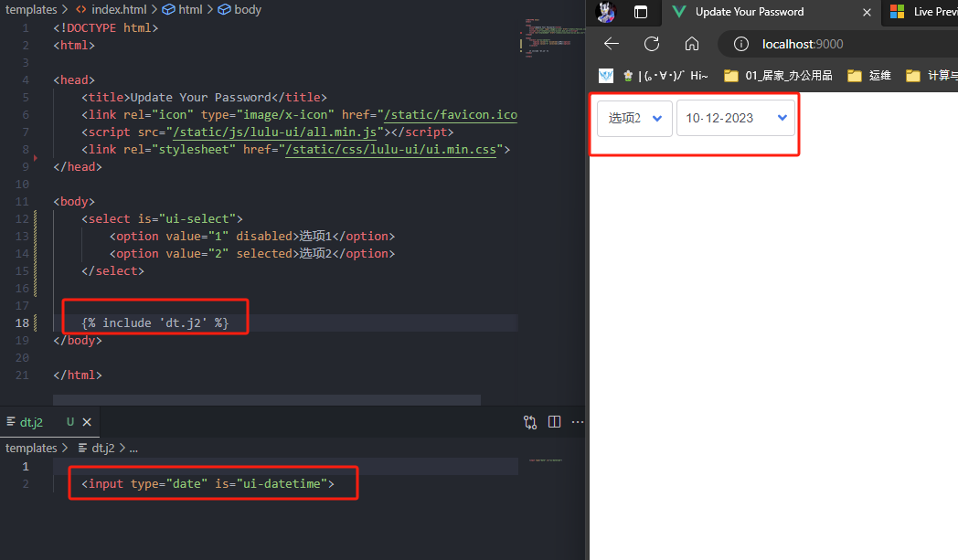This screenshot has width=958, height=560.
Task: Click line number 18 in index.html gutter
Action: click(x=22, y=323)
